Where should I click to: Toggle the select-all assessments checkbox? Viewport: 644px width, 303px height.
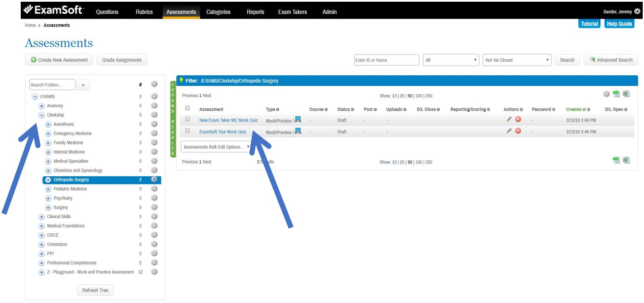tap(188, 108)
